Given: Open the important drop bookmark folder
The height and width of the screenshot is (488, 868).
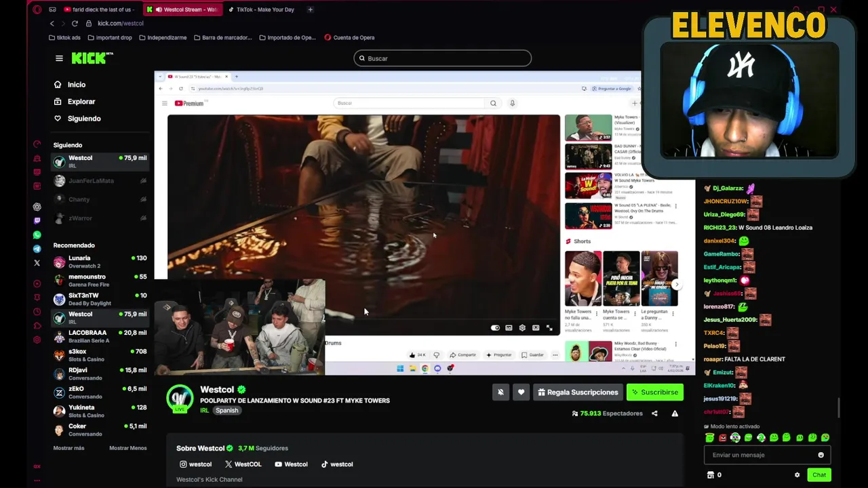Looking at the screenshot, I should [110, 38].
